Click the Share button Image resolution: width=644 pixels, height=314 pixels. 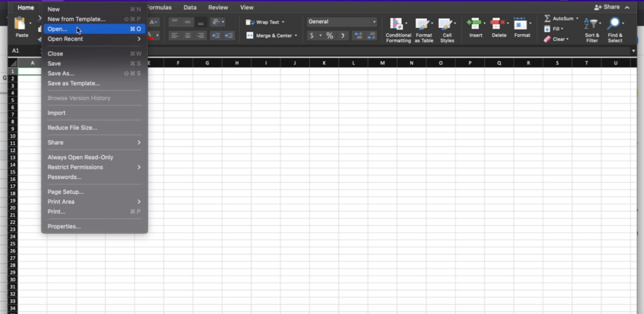tap(607, 7)
